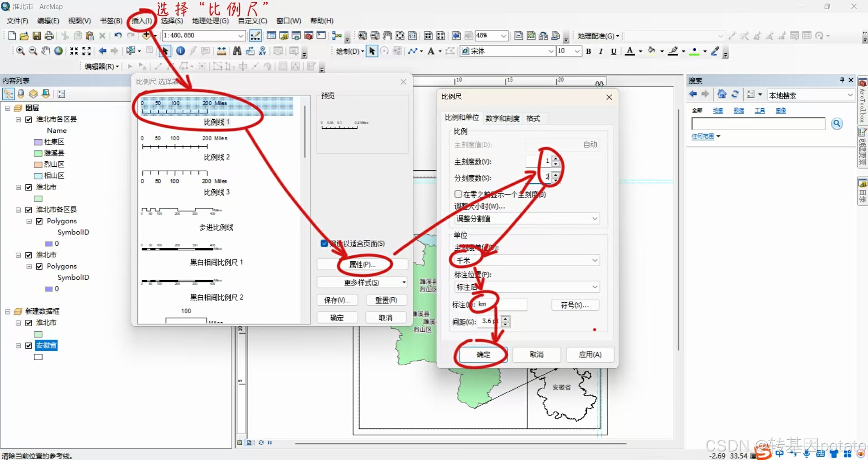Click the Save disk icon
Screen dimensions: 868x460
pos(37,36)
